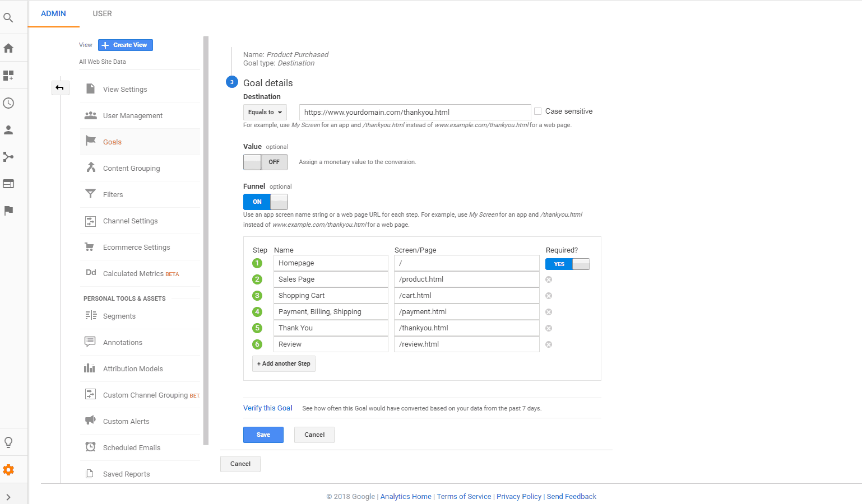Click the lower Cancel button below the form
This screenshot has height=504, width=862.
pos(240,464)
